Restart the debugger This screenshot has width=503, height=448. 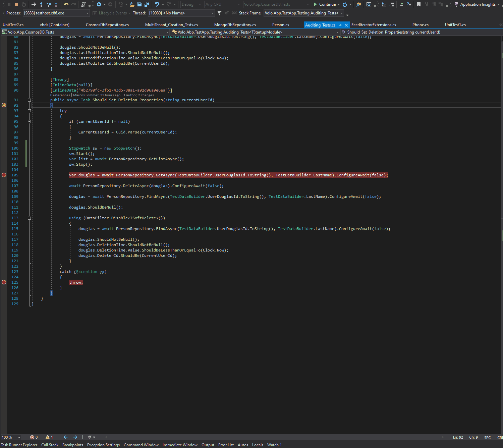coord(24,4)
